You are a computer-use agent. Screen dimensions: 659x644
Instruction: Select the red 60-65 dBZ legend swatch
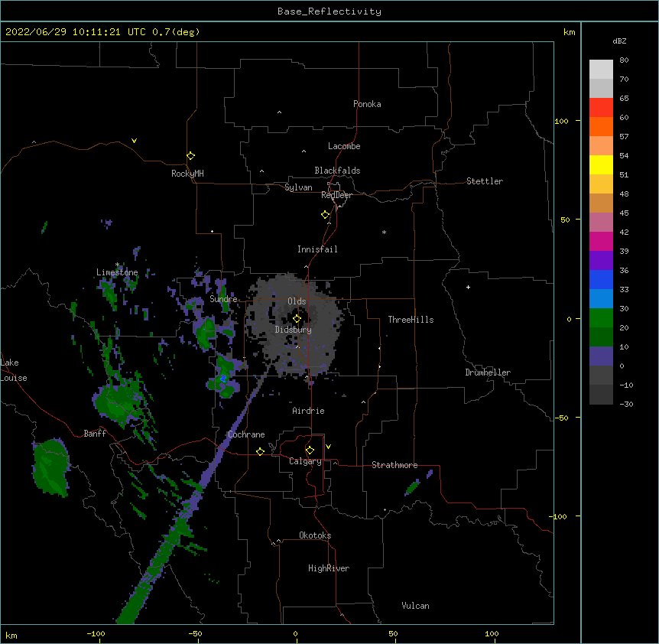pyautogui.click(x=601, y=108)
